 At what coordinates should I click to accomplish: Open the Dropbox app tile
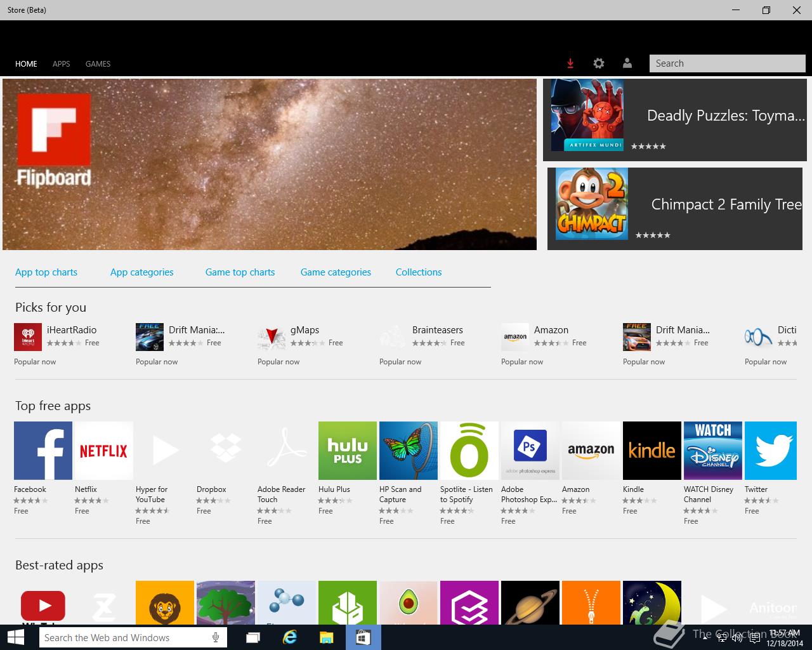tap(226, 451)
